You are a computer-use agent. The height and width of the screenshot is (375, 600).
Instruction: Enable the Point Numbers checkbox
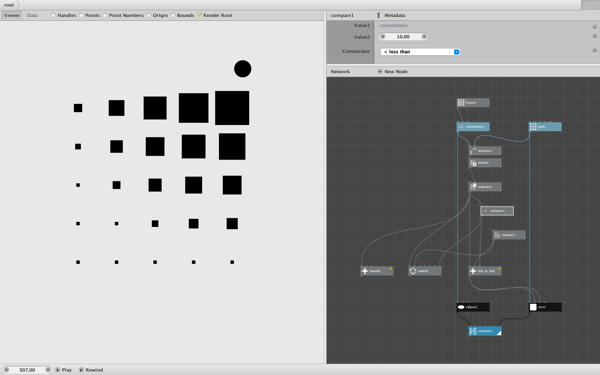(105, 15)
